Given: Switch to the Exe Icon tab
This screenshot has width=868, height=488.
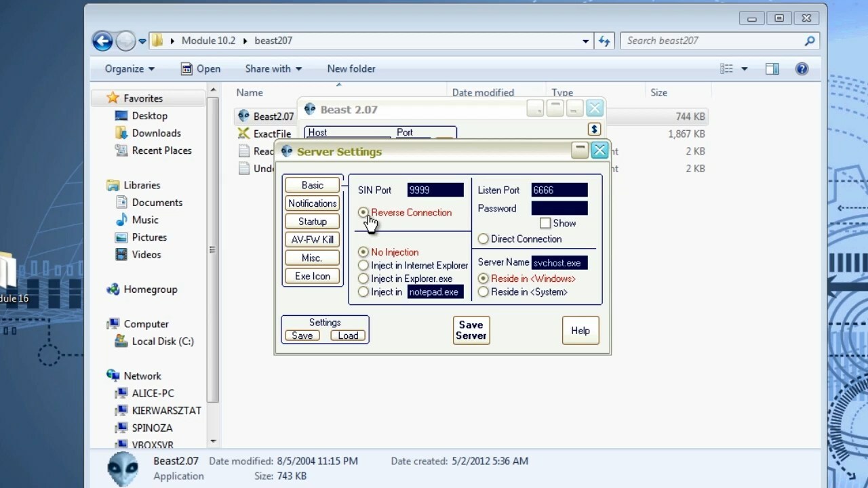Looking at the screenshot, I should [313, 277].
